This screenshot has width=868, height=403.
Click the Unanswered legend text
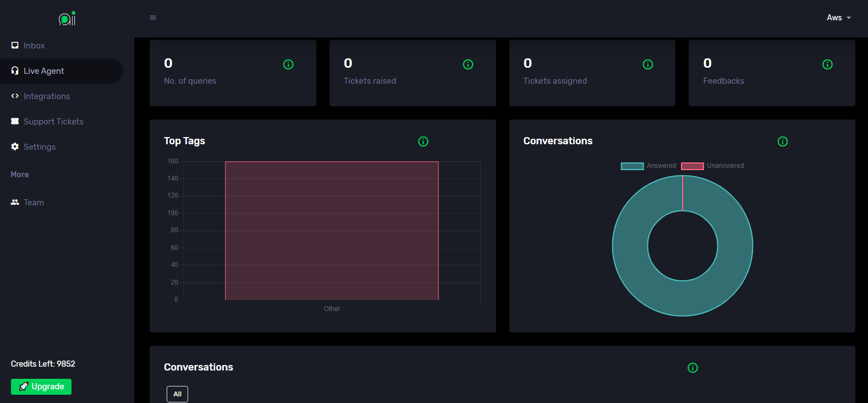725,166
